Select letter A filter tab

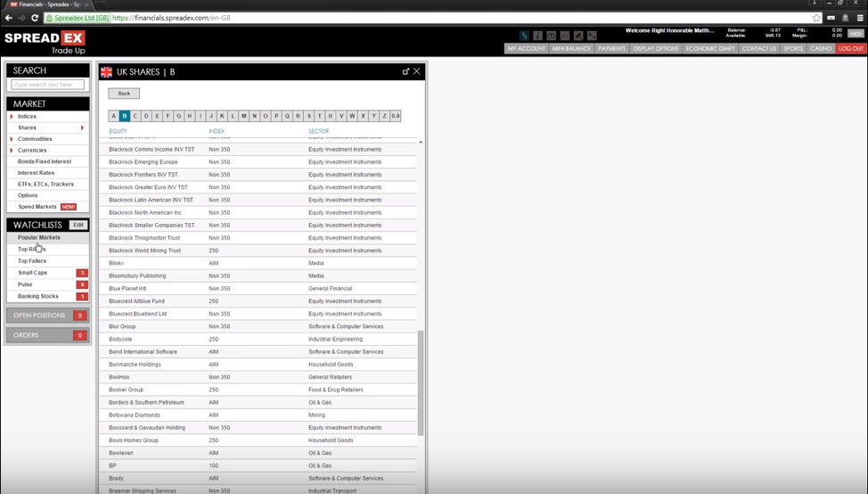coord(113,116)
